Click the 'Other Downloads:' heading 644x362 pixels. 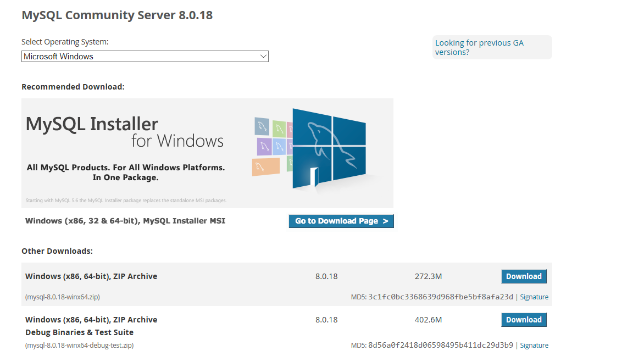pyautogui.click(x=57, y=251)
